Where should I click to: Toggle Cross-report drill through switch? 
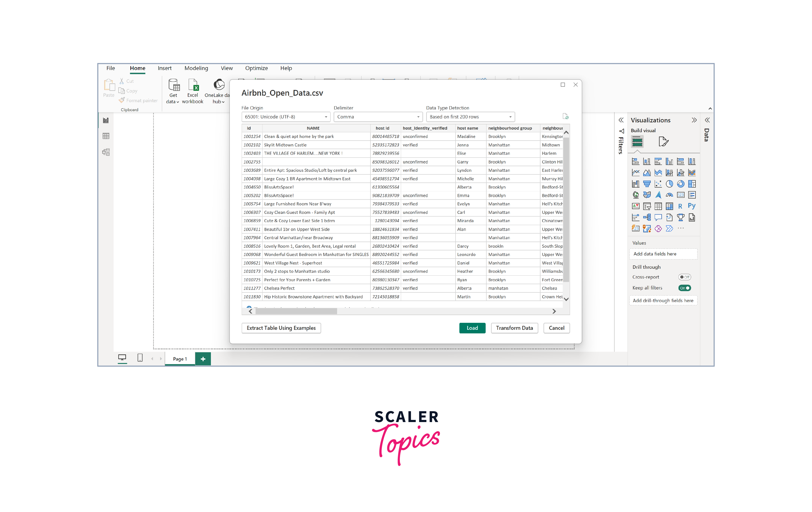click(684, 277)
